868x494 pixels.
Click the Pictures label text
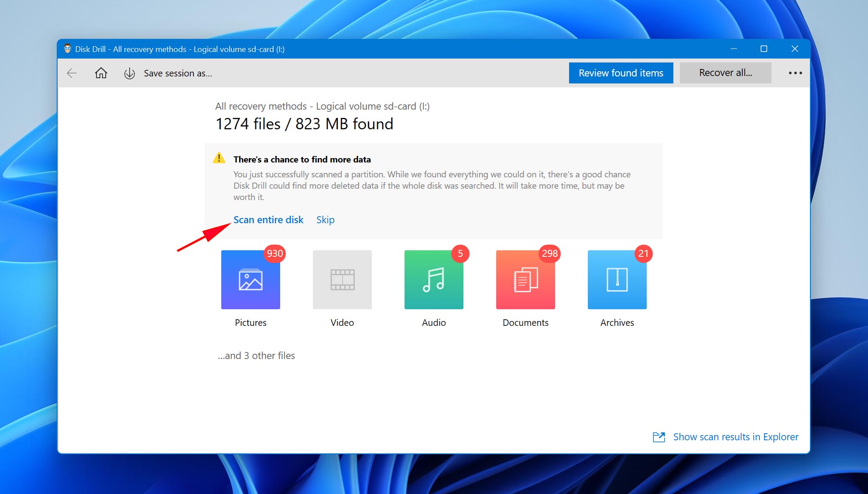pyautogui.click(x=250, y=322)
